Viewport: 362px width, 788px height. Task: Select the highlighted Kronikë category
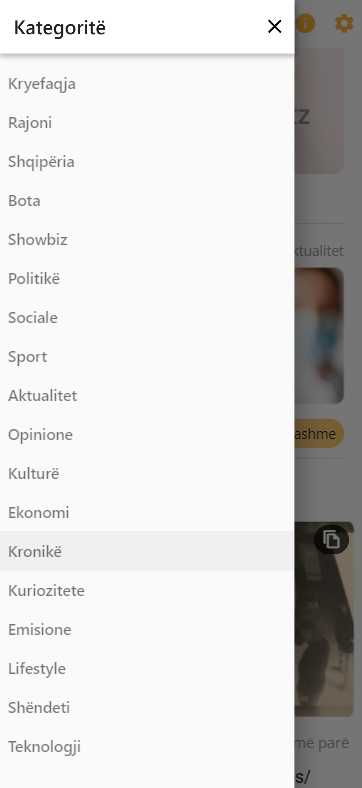click(x=147, y=551)
